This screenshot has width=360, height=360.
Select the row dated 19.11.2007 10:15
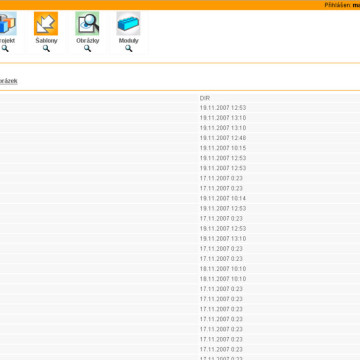pos(180,148)
